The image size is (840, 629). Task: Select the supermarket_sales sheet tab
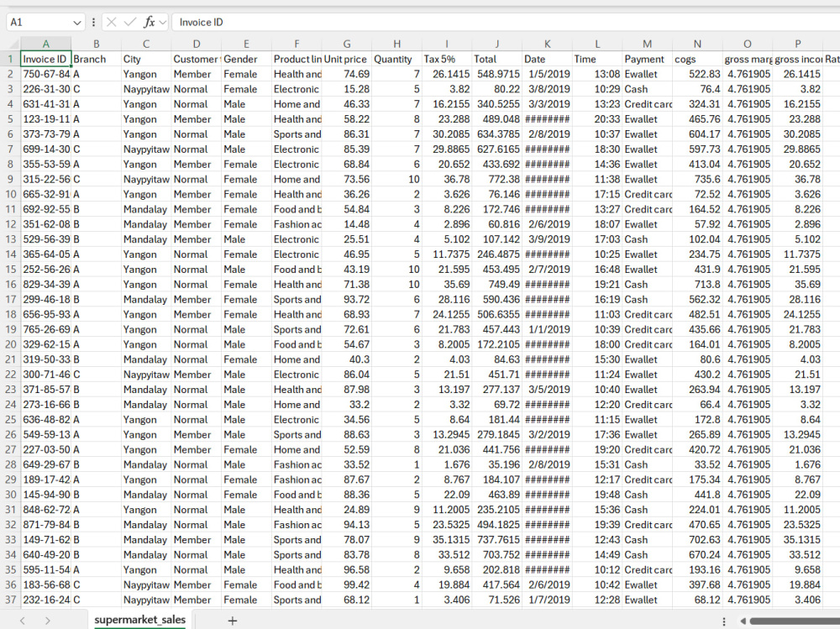point(139,620)
